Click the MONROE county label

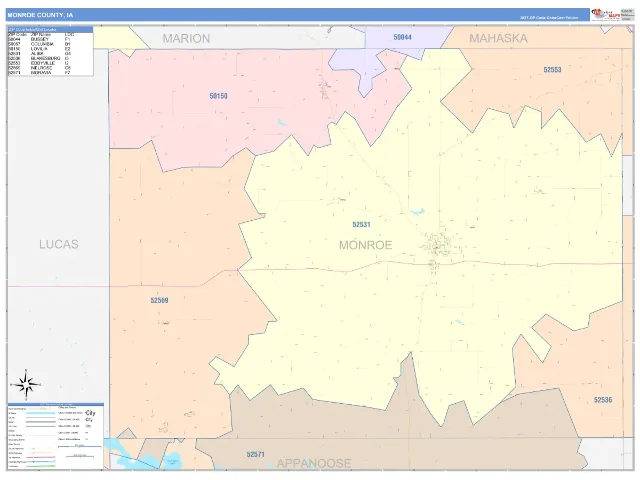(x=365, y=245)
